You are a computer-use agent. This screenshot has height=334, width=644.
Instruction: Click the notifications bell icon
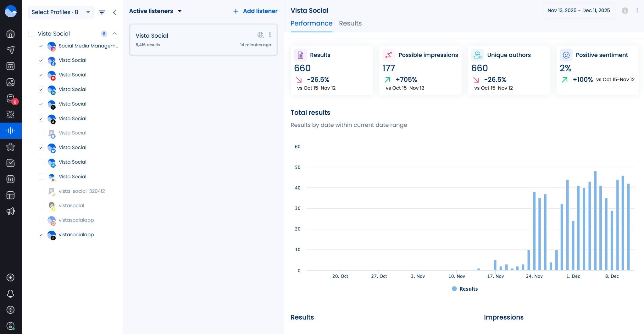pyautogui.click(x=10, y=293)
